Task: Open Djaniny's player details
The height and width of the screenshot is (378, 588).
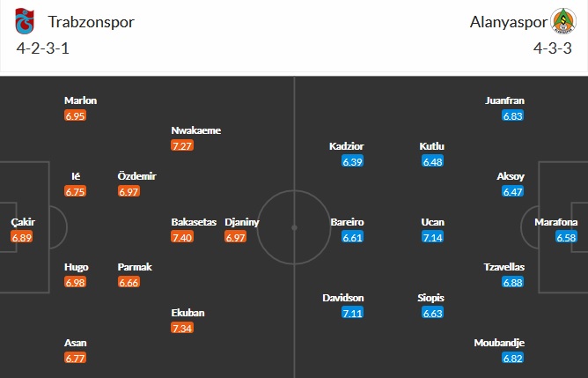Action: 242,222
